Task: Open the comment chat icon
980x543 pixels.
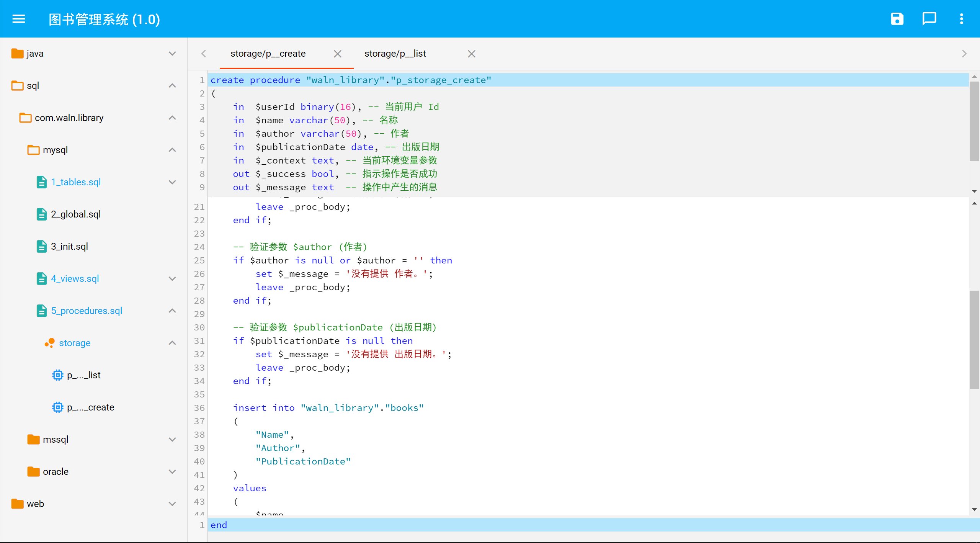Action: coord(929,19)
